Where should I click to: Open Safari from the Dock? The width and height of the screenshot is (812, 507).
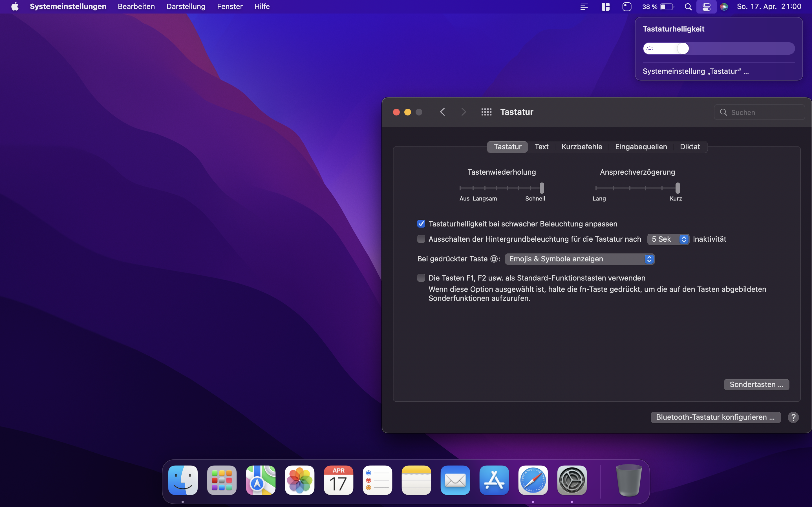pos(533,480)
